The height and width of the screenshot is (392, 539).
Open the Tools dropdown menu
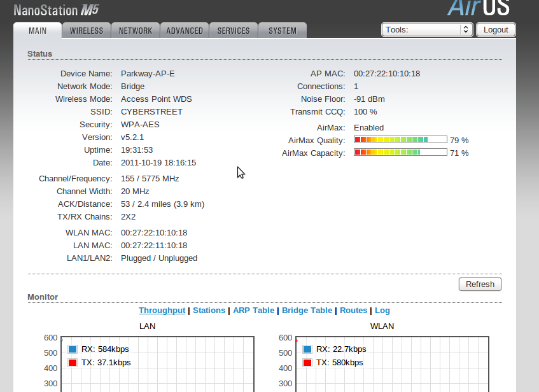(x=427, y=30)
